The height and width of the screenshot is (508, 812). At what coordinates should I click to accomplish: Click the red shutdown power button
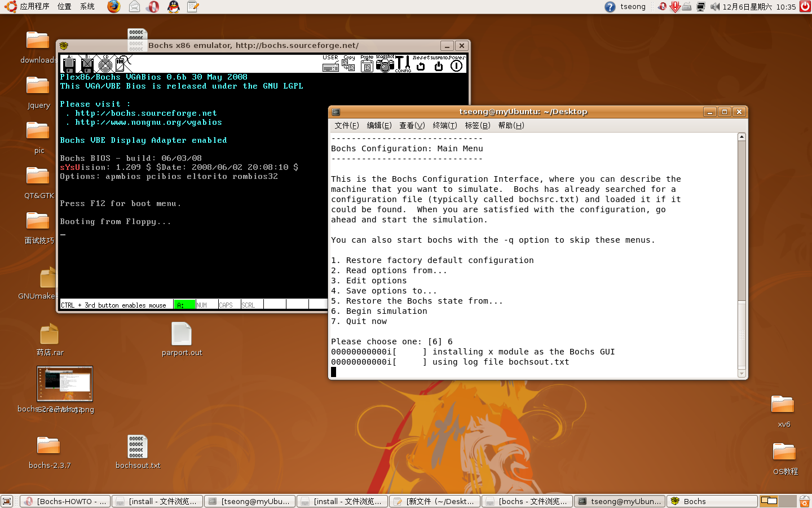point(805,7)
